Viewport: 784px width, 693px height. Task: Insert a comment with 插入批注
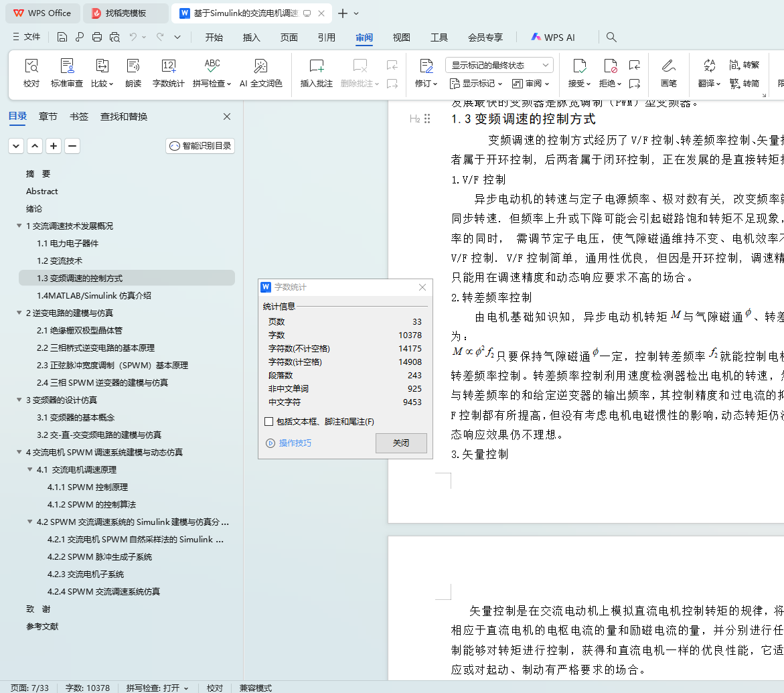316,73
